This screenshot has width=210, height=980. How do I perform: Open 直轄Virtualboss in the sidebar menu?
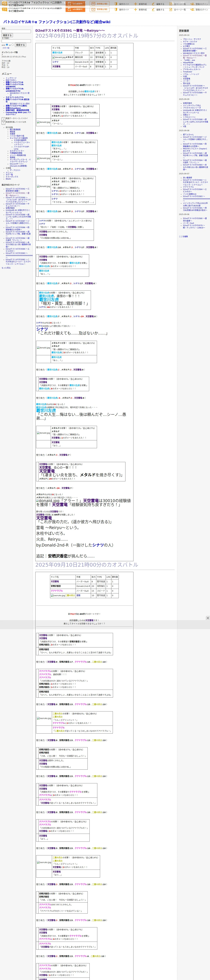[x=13, y=108]
